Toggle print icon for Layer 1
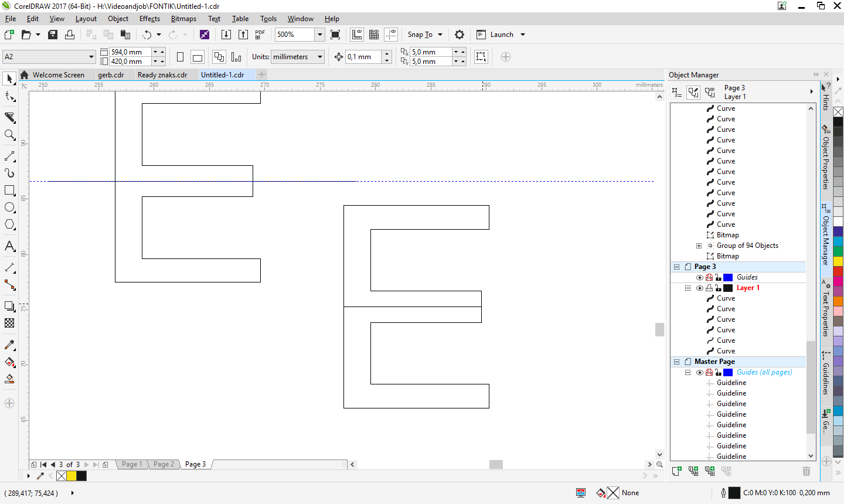Screen dimensions: 844x504 coord(709,288)
